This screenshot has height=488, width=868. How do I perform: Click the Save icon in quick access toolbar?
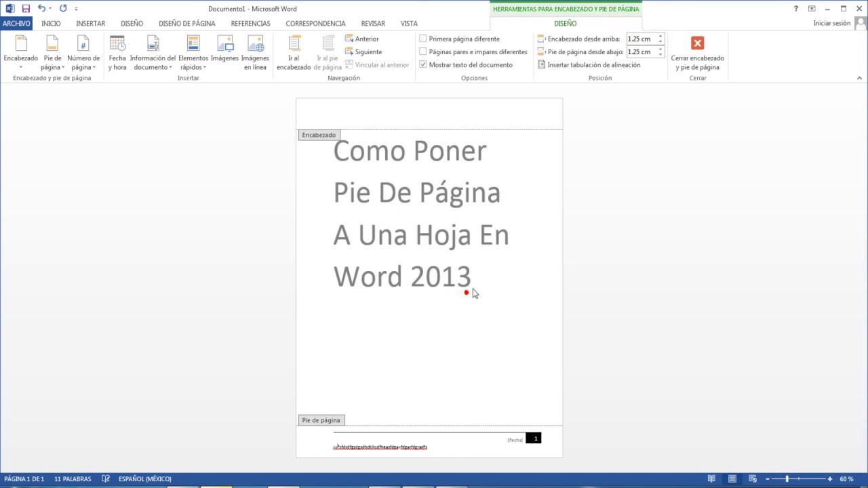[x=26, y=9]
